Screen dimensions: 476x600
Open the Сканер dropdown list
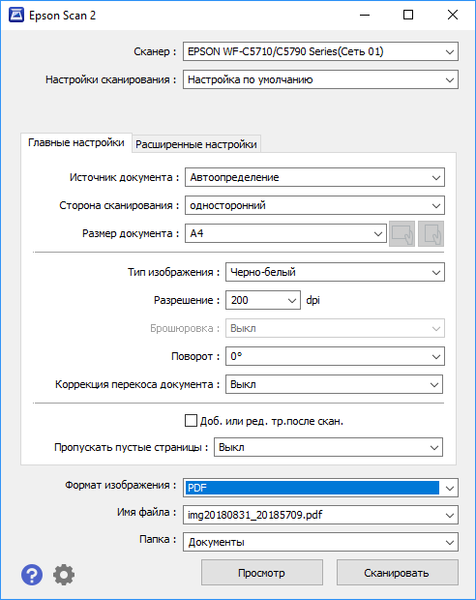pos(321,52)
